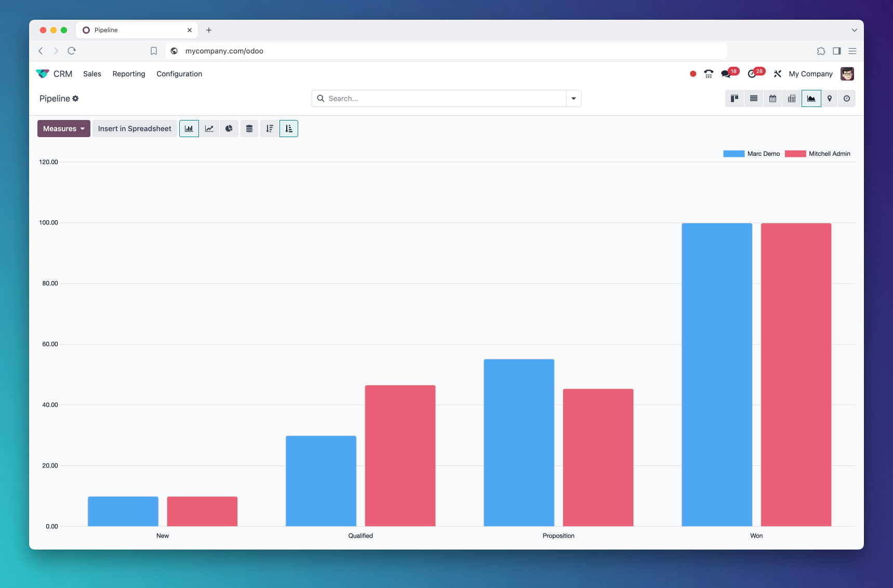893x588 pixels.
Task: Switch to the Calendar view
Action: (772, 98)
